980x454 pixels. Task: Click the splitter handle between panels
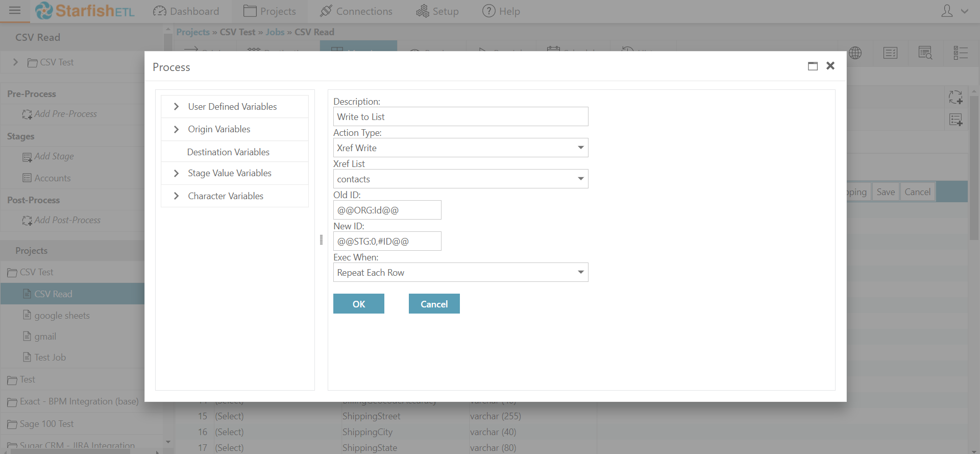pyautogui.click(x=321, y=240)
